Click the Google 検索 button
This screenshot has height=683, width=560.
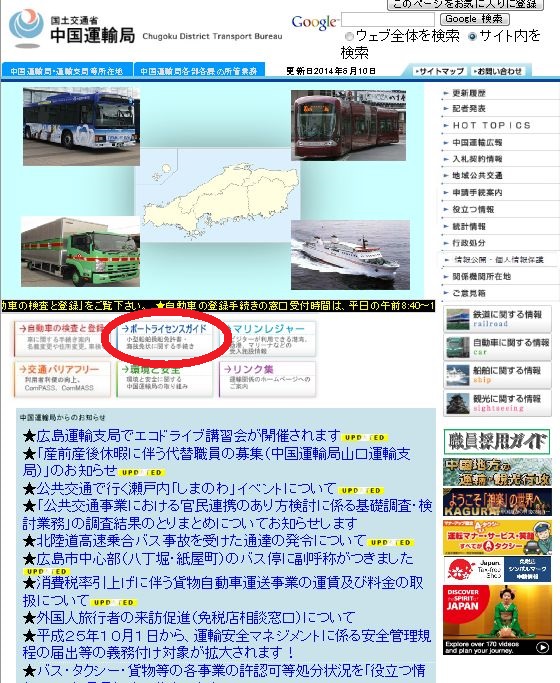tap(474, 19)
